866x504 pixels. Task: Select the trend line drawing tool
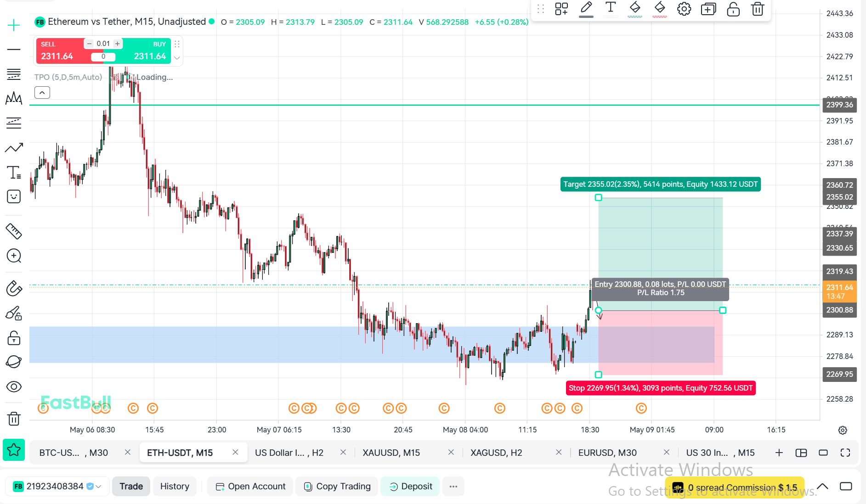pyautogui.click(x=14, y=148)
